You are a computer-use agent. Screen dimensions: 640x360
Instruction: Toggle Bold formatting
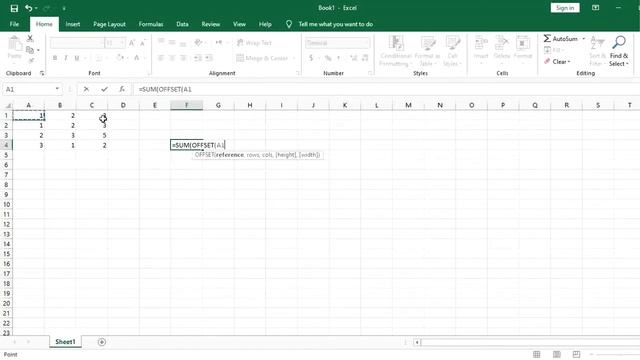pyautogui.click(x=55, y=58)
